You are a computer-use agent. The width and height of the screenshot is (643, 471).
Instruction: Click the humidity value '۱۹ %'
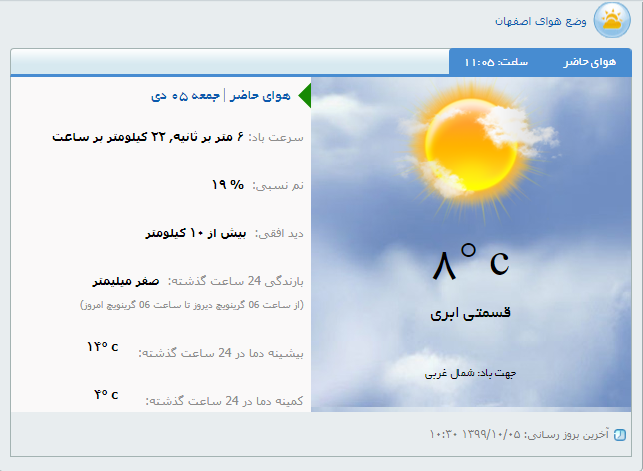[228, 184]
